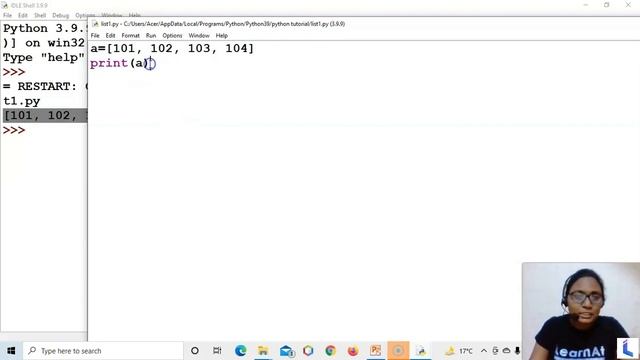Open the Help menu in list1.py editor
Screen dimensions: 640x360
click(221, 36)
